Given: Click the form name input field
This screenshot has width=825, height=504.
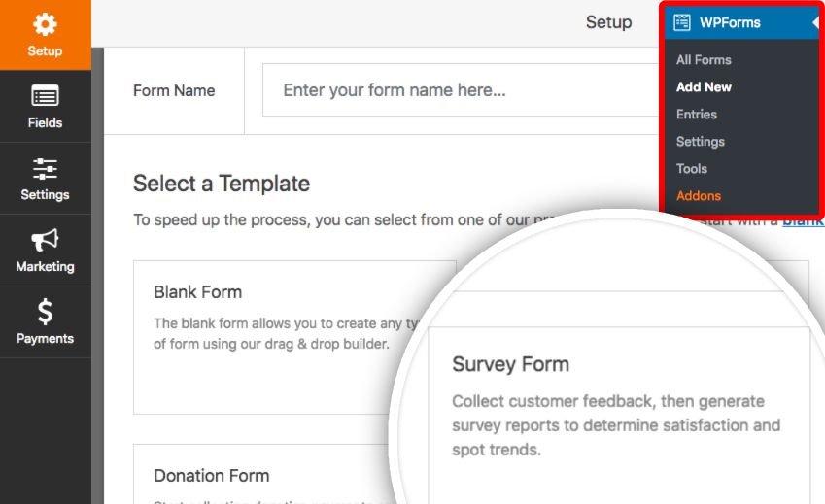Looking at the screenshot, I should [461, 90].
